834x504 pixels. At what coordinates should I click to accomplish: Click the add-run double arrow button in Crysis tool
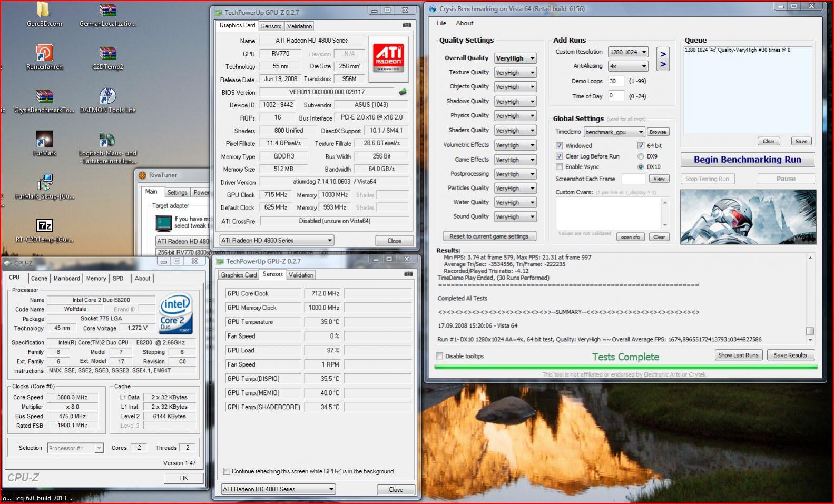coord(663,59)
